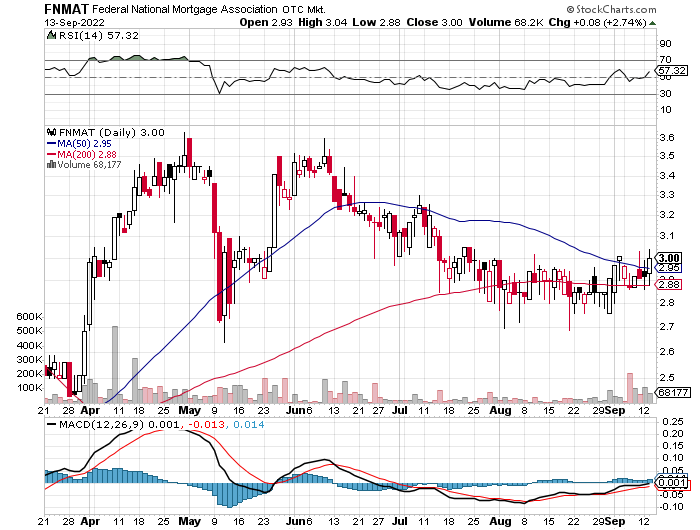The height and width of the screenshot is (530, 700).
Task: Click the Federal National Mortgage Association name
Action: point(185,9)
